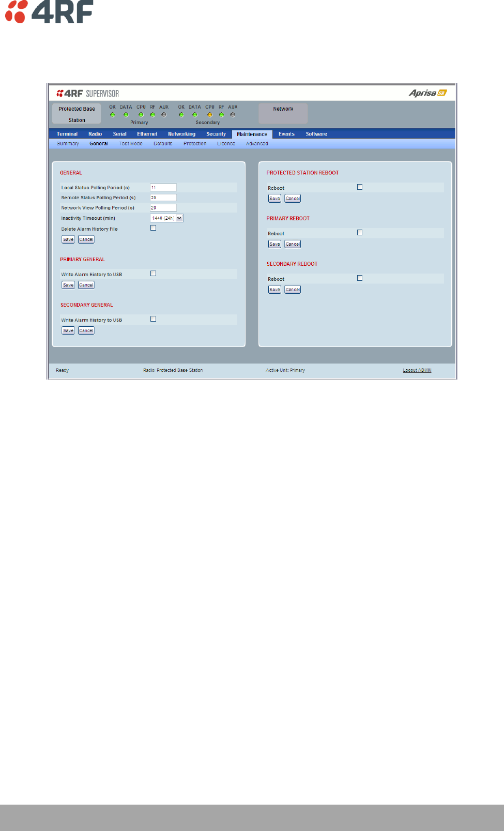
Task: Open the Serial menu
Action: tap(119, 134)
